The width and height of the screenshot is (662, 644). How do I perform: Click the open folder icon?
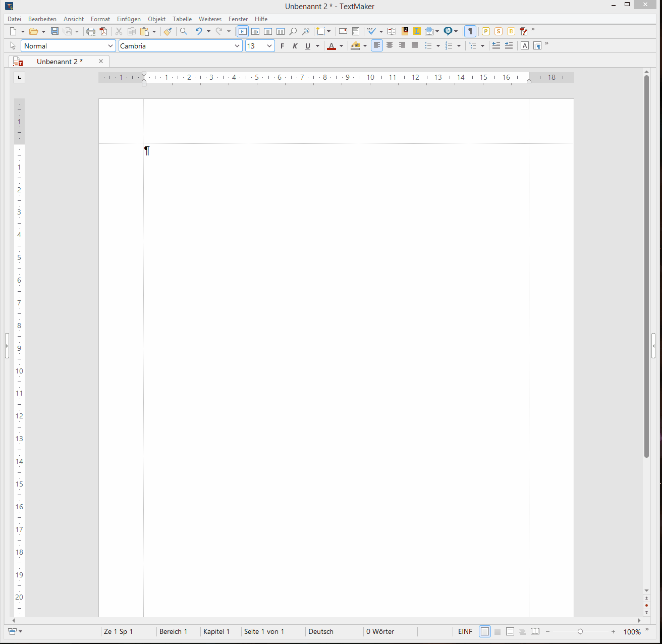34,31
